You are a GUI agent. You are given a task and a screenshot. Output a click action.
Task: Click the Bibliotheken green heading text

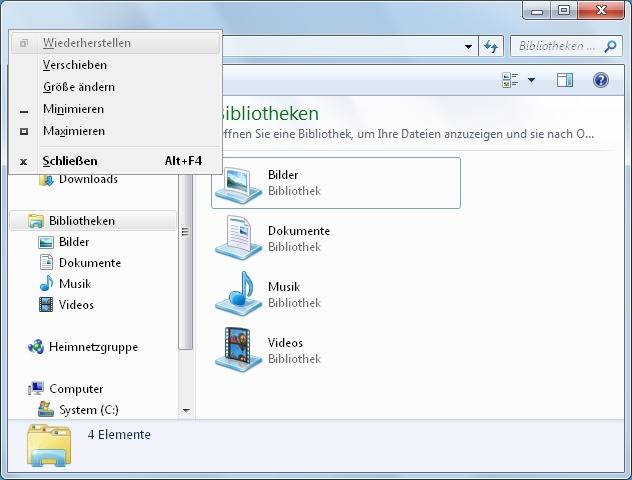click(x=268, y=114)
